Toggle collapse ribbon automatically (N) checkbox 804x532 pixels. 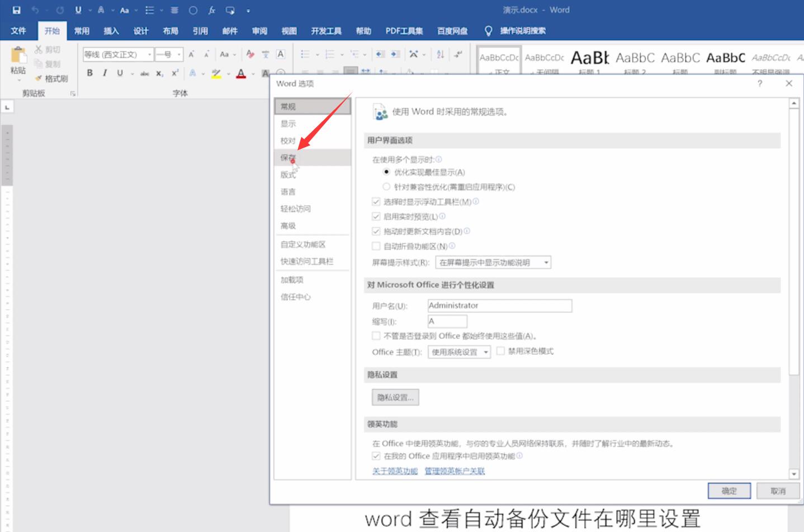[x=376, y=246]
